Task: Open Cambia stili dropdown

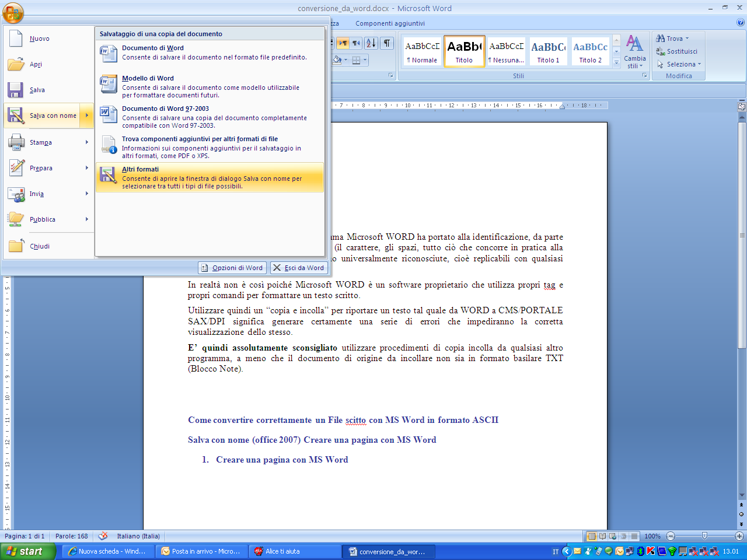Action: pyautogui.click(x=634, y=52)
